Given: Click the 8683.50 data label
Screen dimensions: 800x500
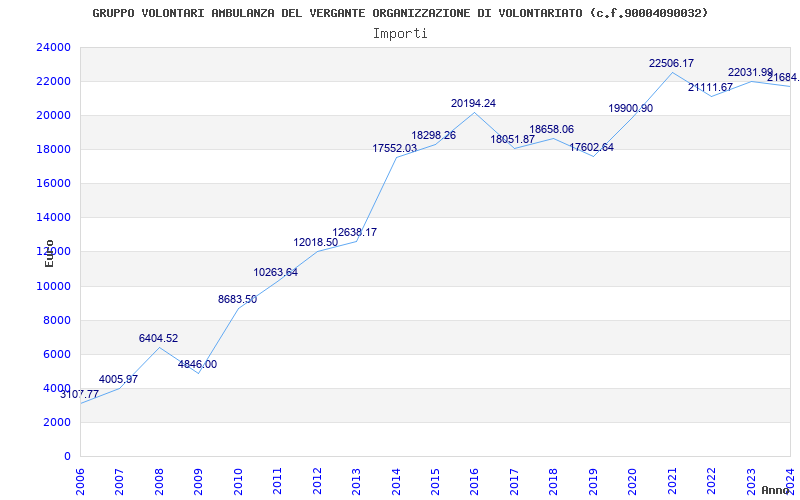Looking at the screenshot, I should point(237,299).
